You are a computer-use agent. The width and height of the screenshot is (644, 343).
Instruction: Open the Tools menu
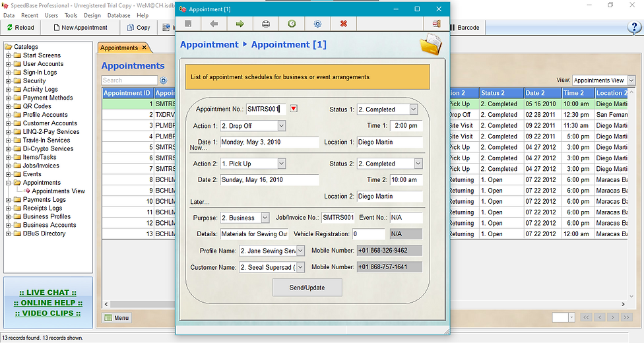(71, 15)
